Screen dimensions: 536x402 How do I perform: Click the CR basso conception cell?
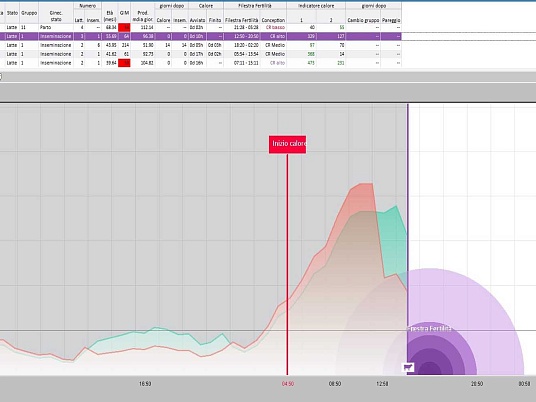click(x=275, y=27)
